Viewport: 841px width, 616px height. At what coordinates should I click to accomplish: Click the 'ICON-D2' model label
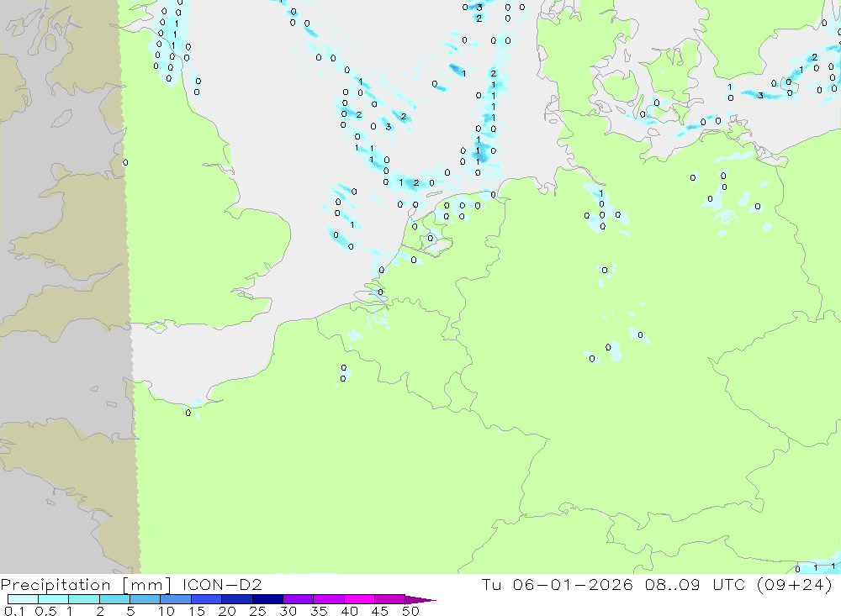coord(222,584)
